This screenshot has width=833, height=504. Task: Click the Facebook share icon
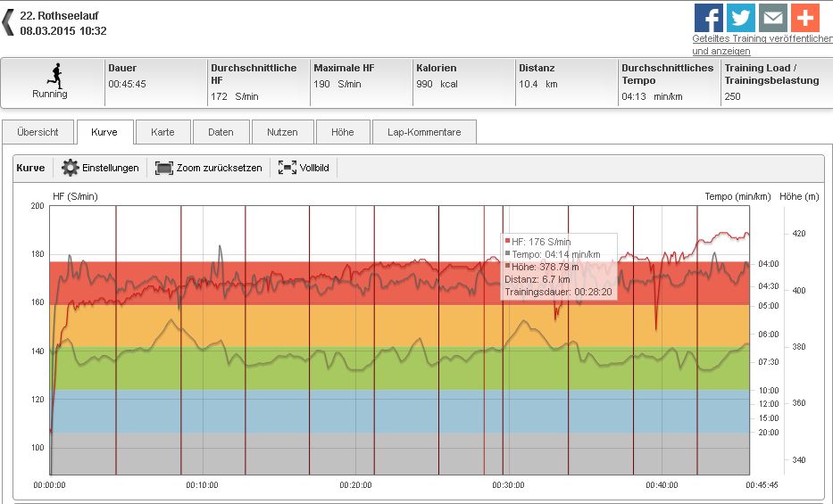click(x=708, y=18)
